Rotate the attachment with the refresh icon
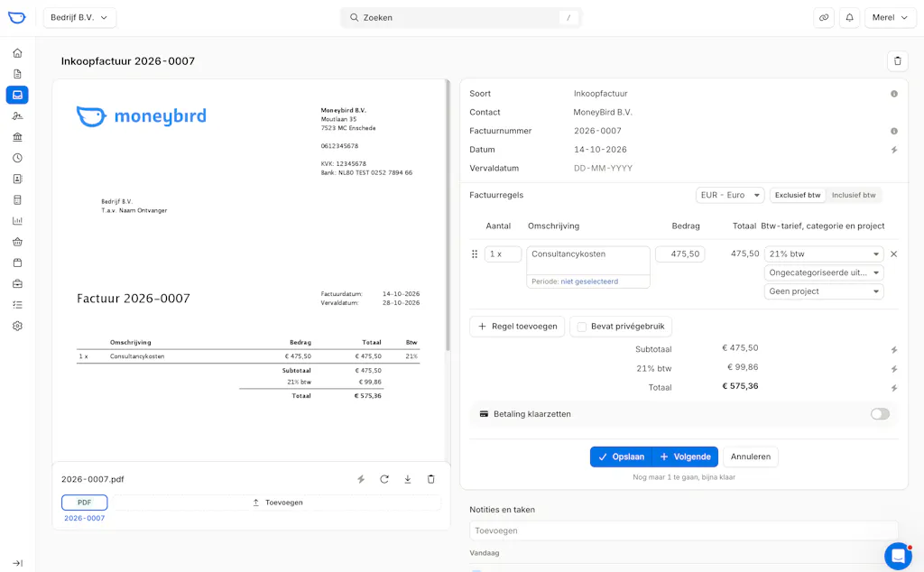This screenshot has height=572, width=924. click(384, 479)
